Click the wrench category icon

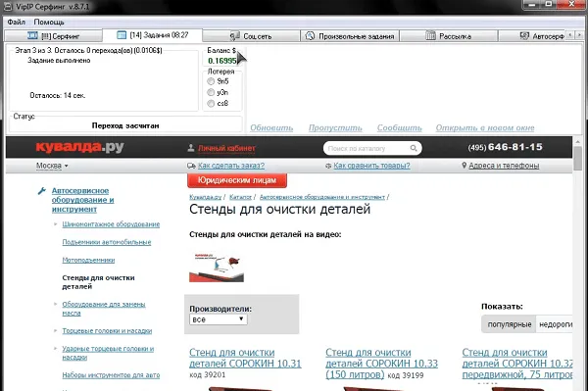tap(41, 191)
